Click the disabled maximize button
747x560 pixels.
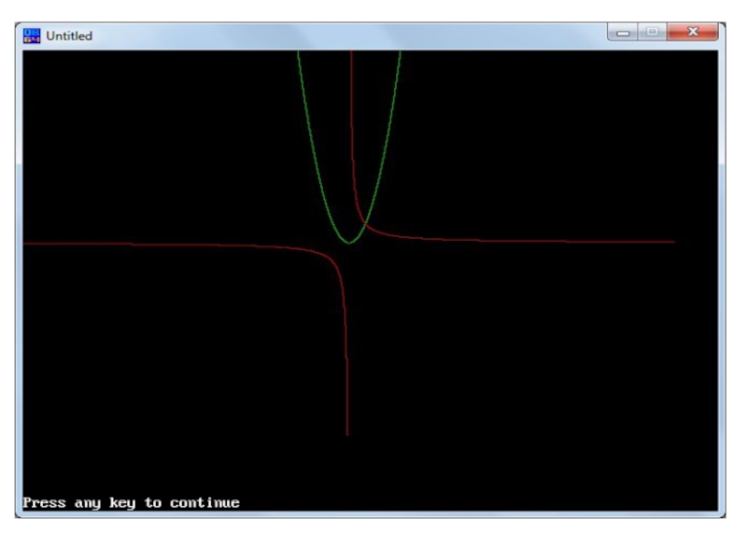click(x=653, y=33)
